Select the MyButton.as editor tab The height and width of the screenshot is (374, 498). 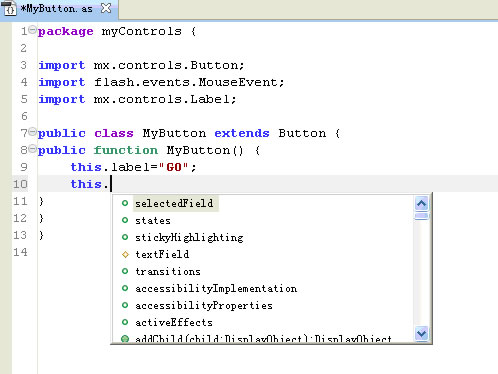(57, 9)
